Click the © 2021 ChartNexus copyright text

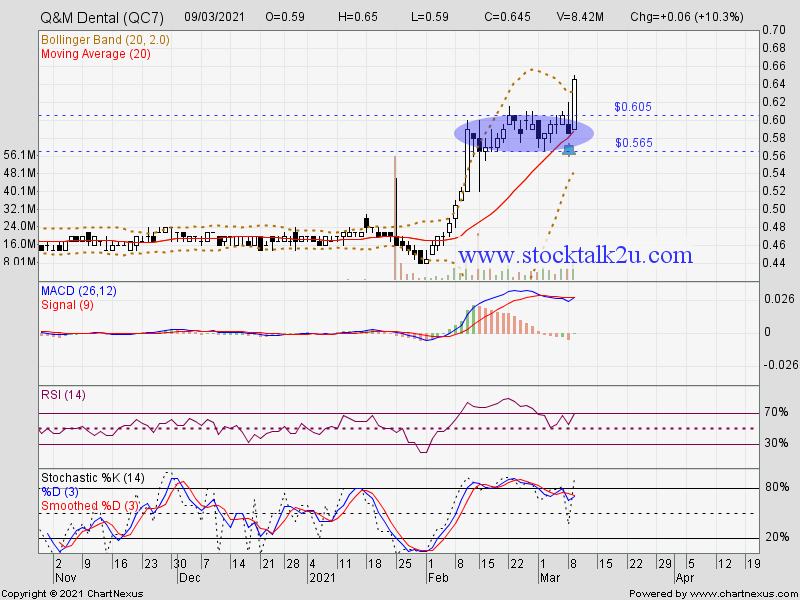click(x=73, y=593)
